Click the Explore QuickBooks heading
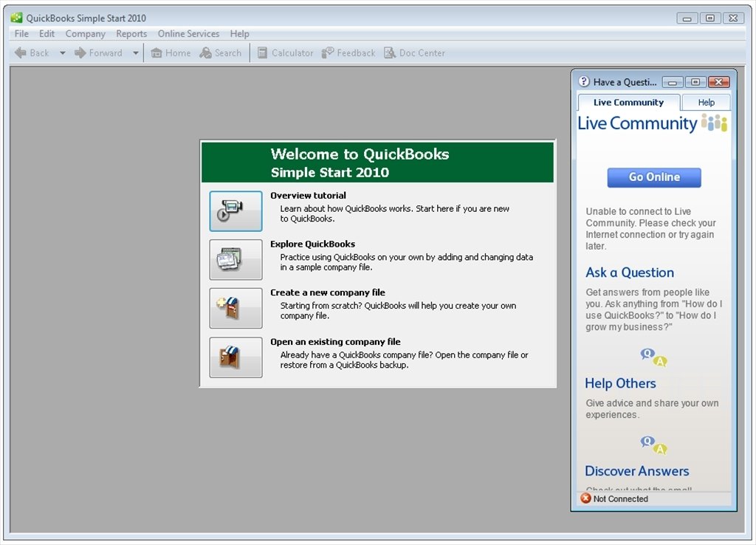 tap(312, 244)
